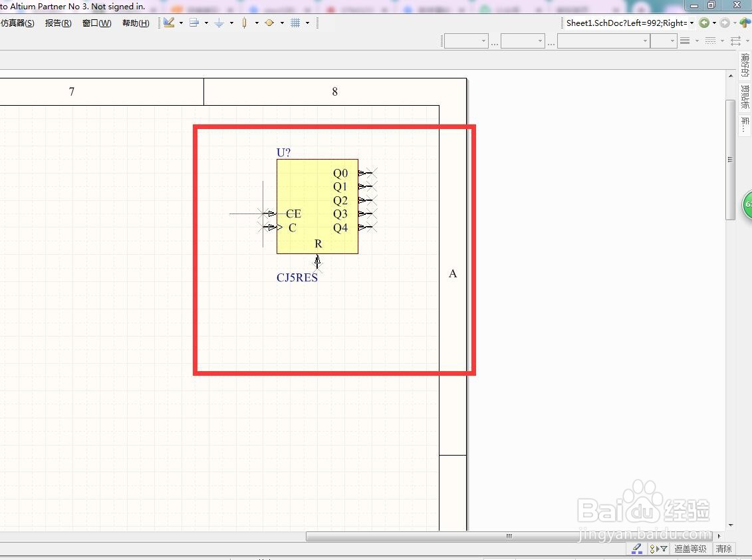Open the 窗口(W) menu
The height and width of the screenshot is (560, 752).
96,23
